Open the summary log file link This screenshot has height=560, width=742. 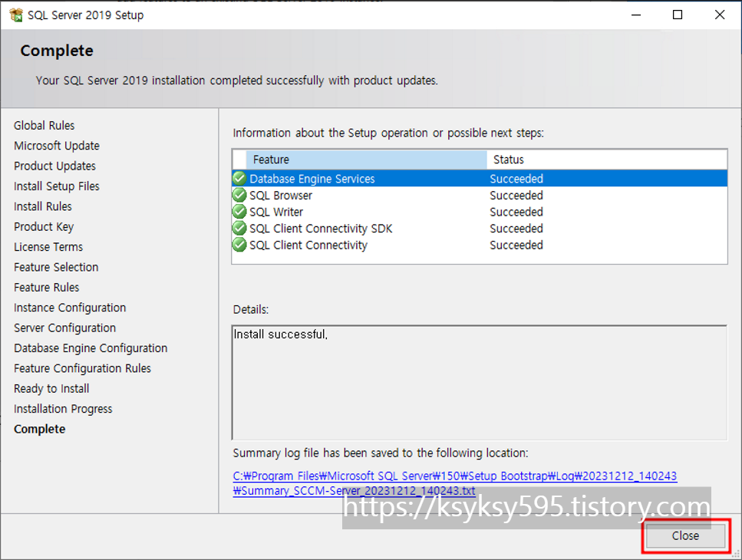(454, 483)
